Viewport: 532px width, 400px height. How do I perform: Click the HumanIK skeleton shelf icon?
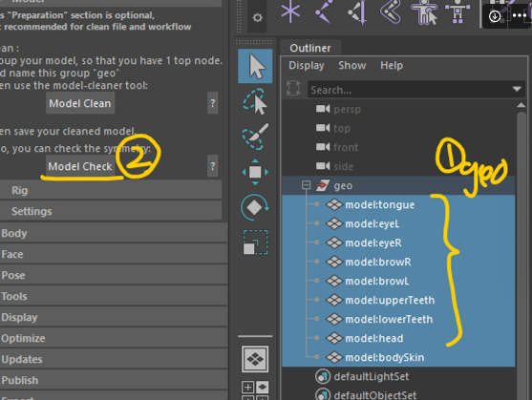pyautogui.click(x=458, y=12)
